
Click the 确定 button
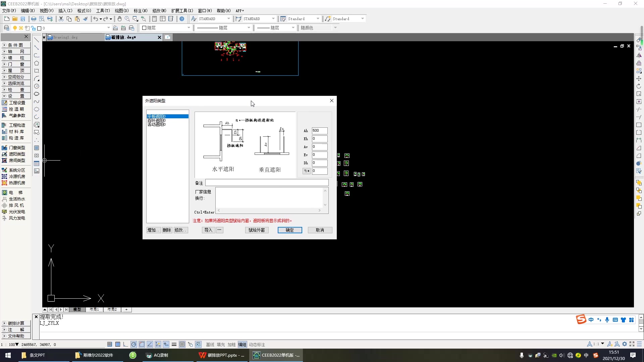click(290, 230)
